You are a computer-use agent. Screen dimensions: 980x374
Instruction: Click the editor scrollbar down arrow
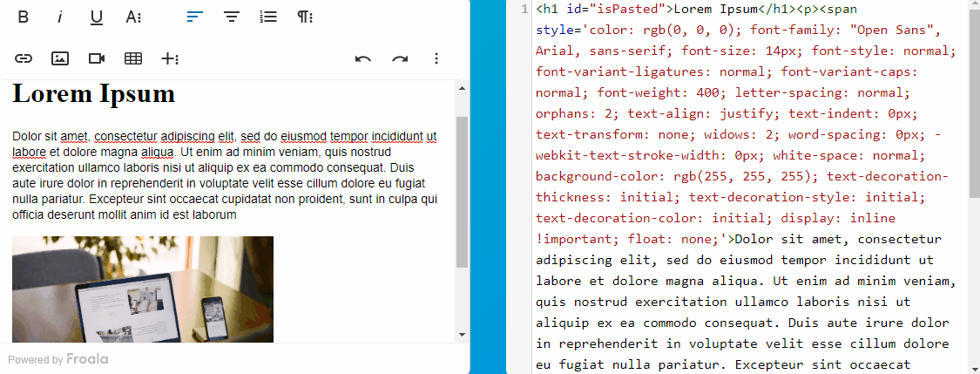click(462, 335)
